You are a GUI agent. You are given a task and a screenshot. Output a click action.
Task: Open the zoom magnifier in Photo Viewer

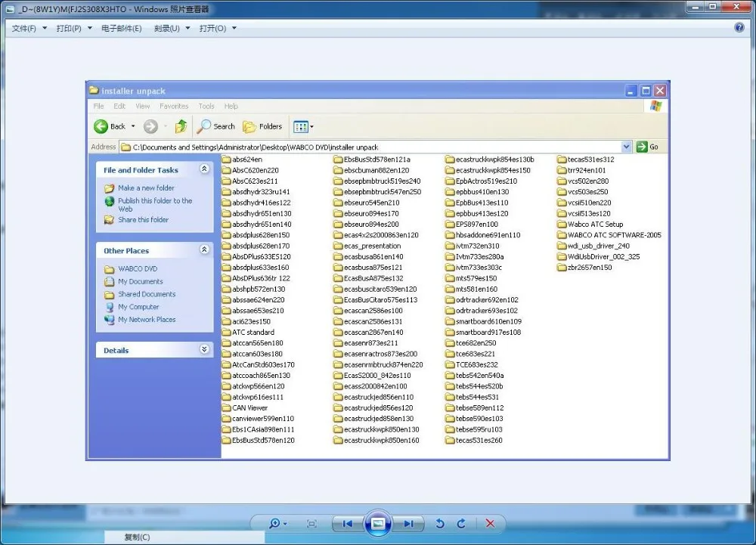(275, 523)
